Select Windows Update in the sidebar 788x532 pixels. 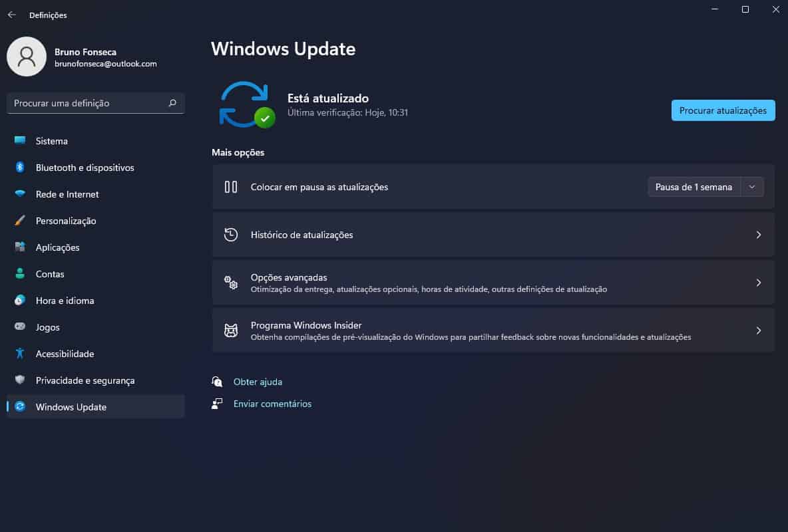click(95, 407)
